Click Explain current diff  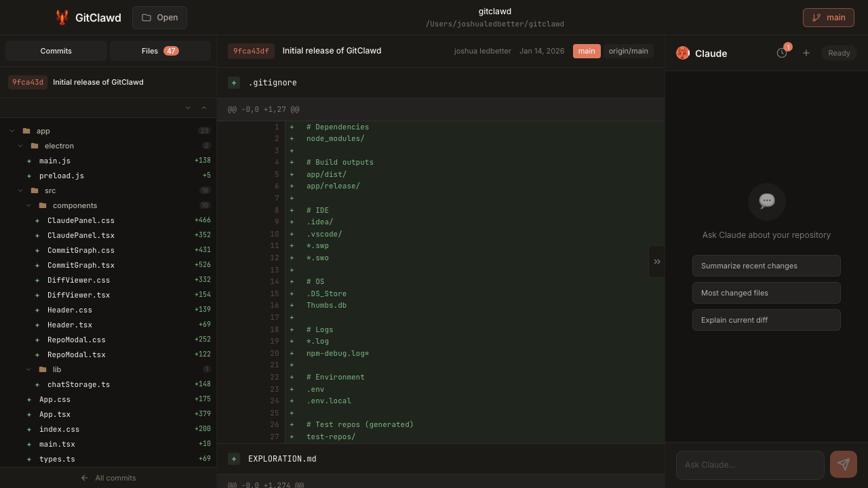[766, 320]
